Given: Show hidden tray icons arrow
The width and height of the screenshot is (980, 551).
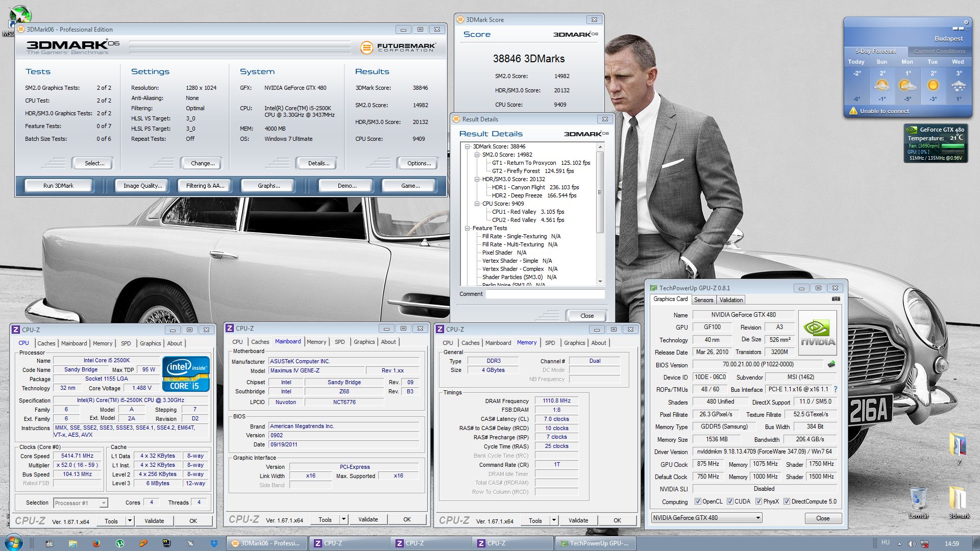Looking at the screenshot, I should point(899,543).
